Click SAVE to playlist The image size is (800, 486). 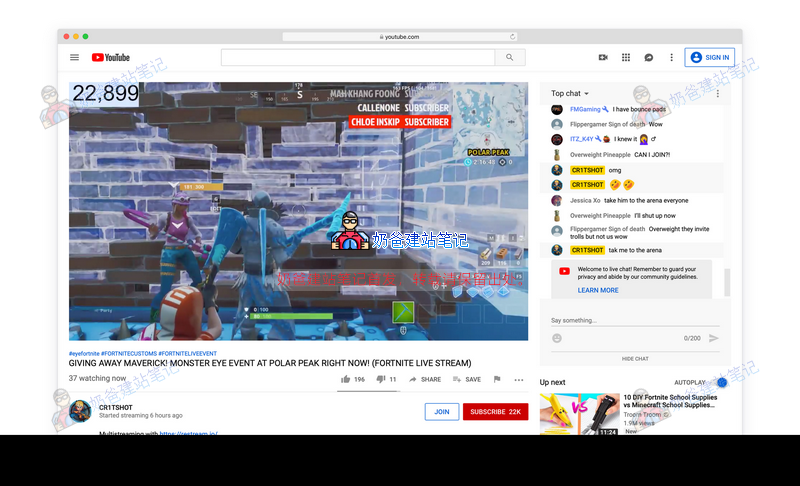point(467,379)
